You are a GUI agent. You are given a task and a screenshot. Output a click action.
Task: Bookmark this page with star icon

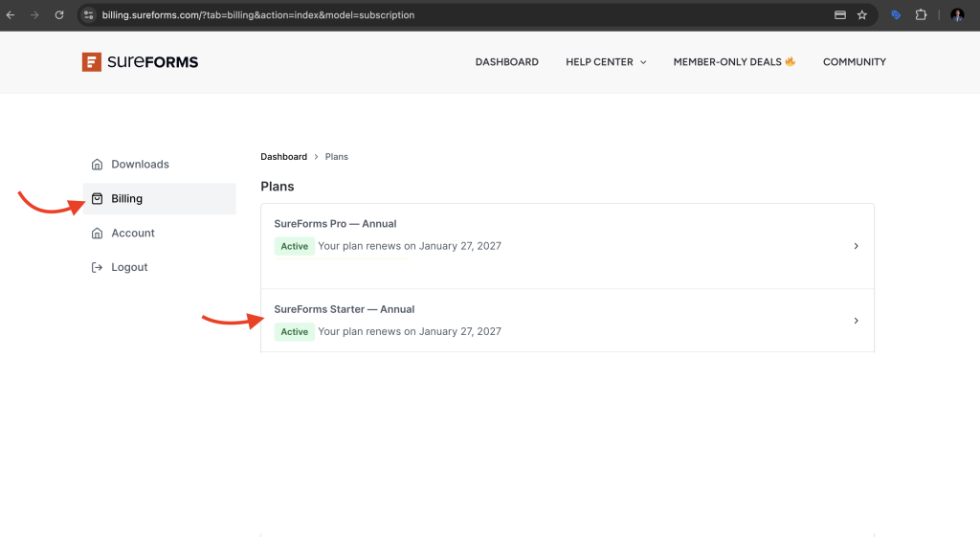tap(862, 15)
